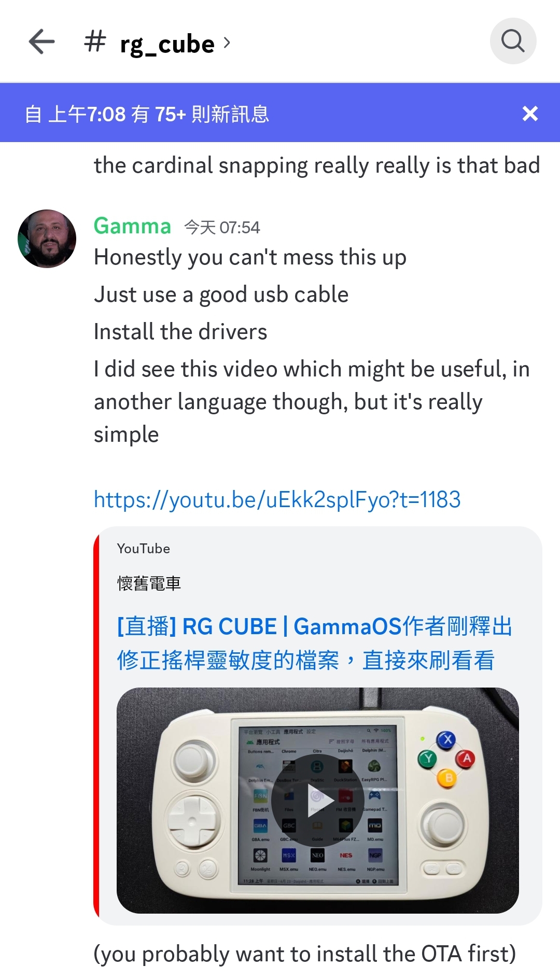
Task: Tap the back arrow icon
Action: point(42,41)
